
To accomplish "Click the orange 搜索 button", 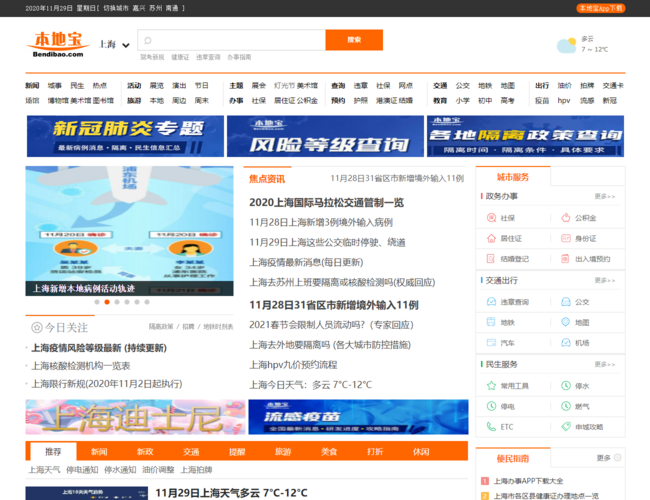I will pos(354,40).
